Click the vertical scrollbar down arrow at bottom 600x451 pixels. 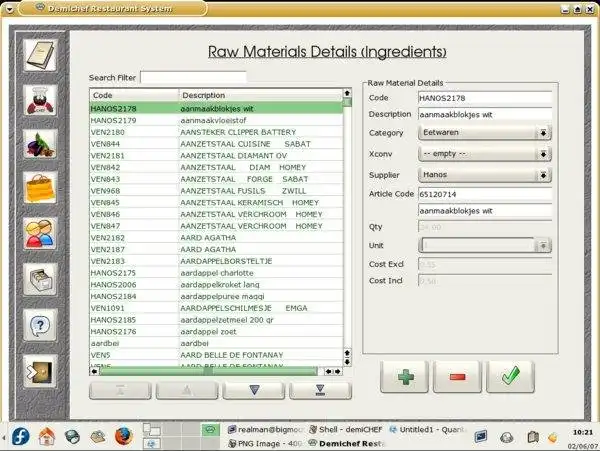[347, 362]
